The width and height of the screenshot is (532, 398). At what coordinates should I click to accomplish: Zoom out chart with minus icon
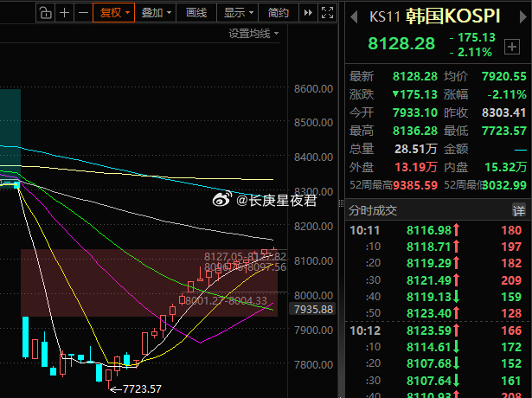83,13
